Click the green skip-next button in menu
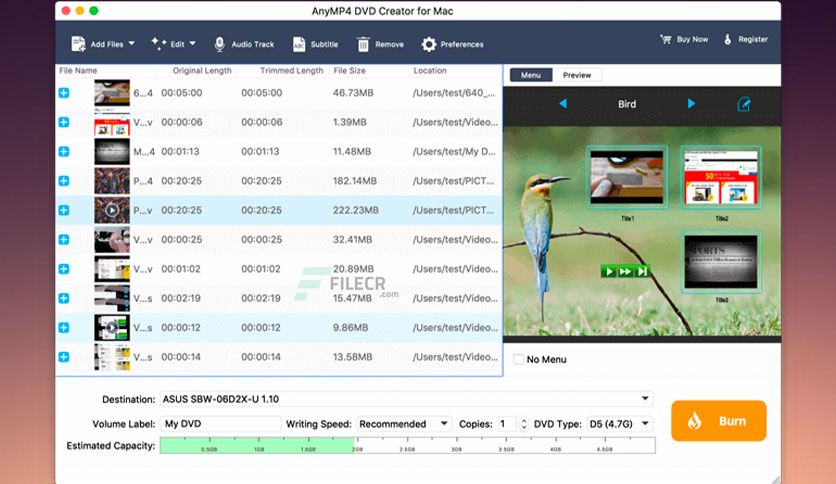836x484 pixels. [x=642, y=271]
